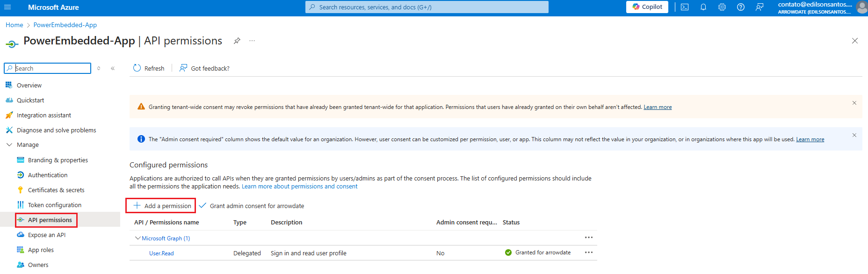Launch Copilot from the header
The width and height of the screenshot is (868, 274).
647,7
